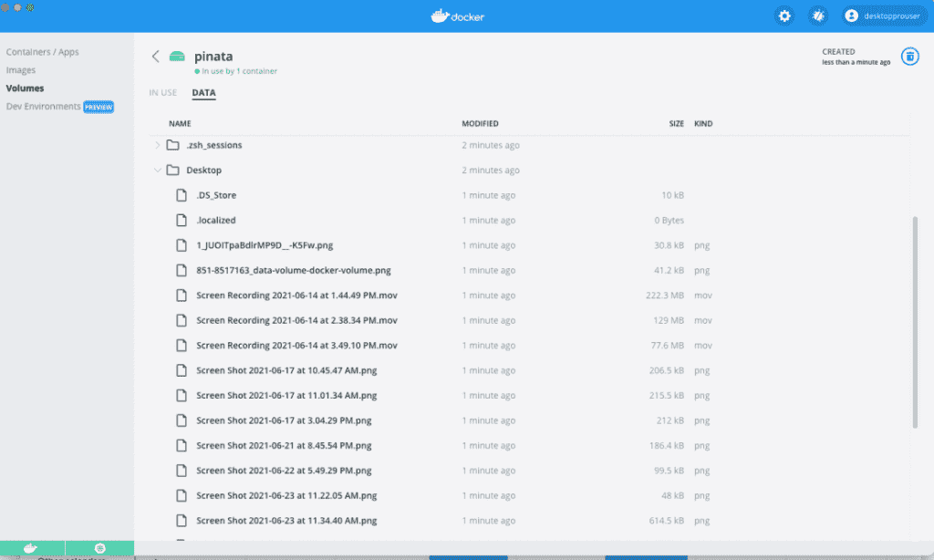Expand the .zsh_sessions folder

click(157, 144)
